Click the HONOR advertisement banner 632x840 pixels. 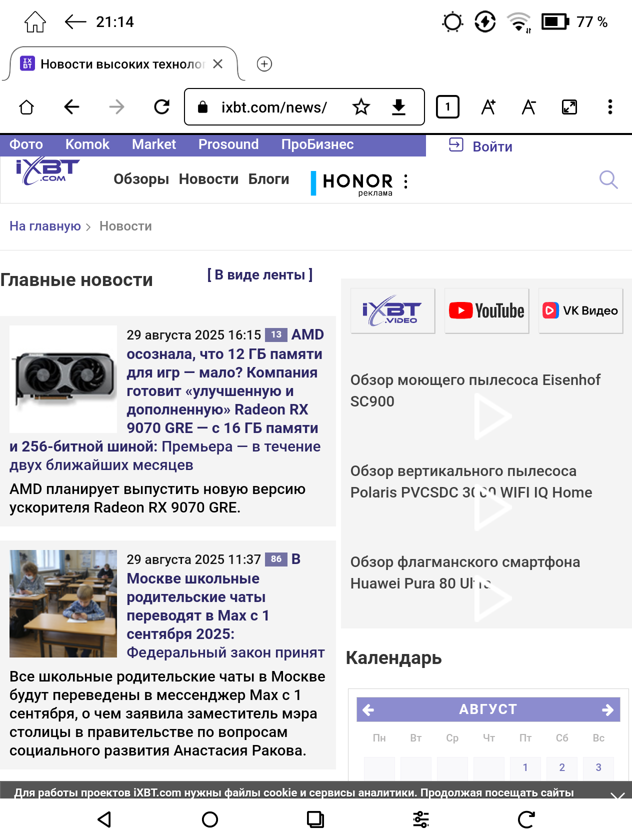click(x=353, y=183)
